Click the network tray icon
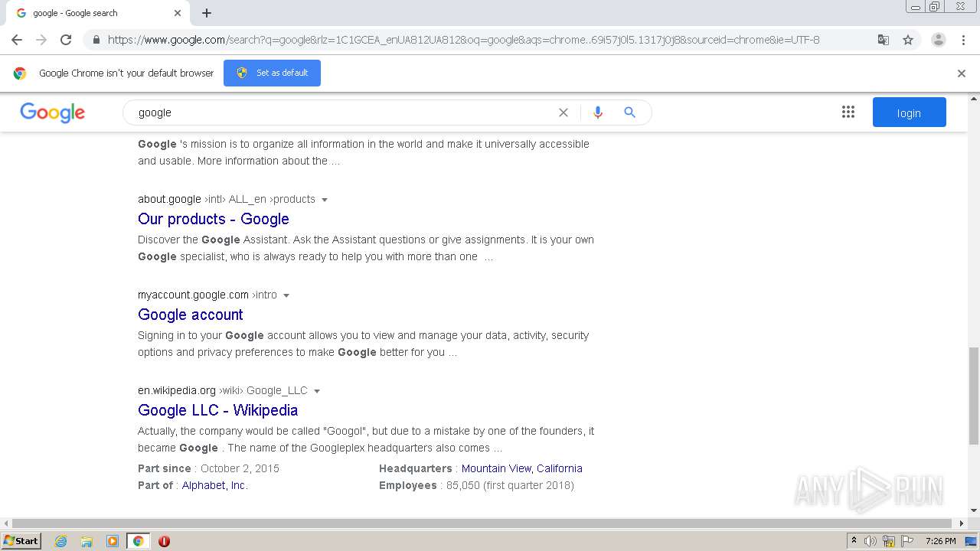Screen dimensions: 980x551 coord(889,541)
